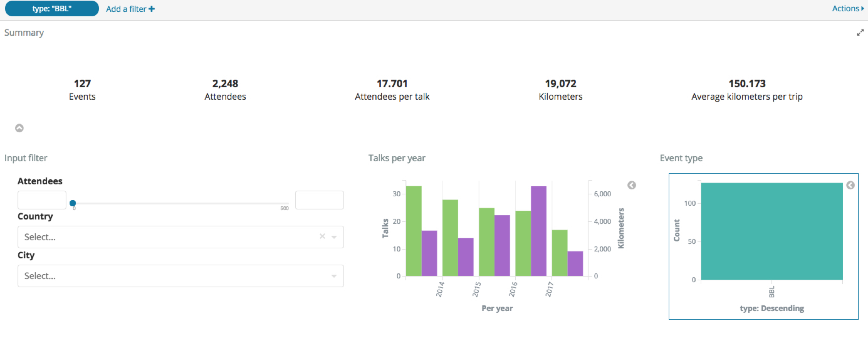Click the 2,248 Attendees metric
Image resolution: width=868 pixels, height=338 pixels.
[x=225, y=90]
